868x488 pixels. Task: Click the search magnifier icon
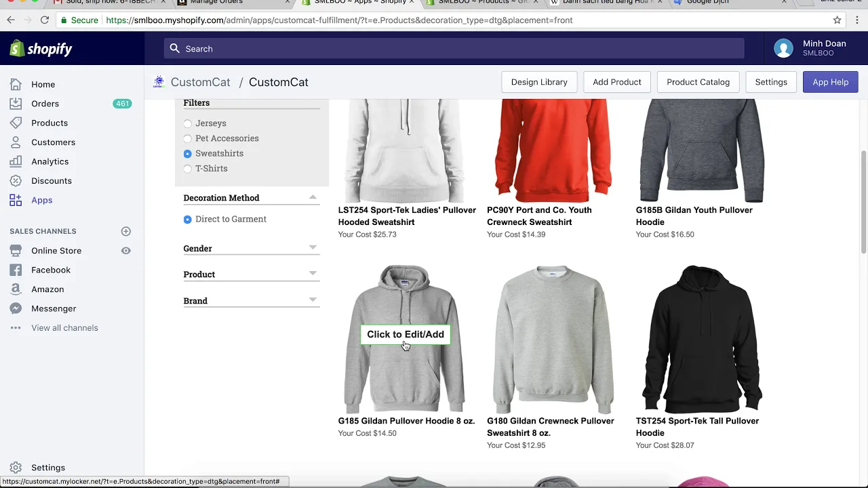pyautogui.click(x=175, y=49)
